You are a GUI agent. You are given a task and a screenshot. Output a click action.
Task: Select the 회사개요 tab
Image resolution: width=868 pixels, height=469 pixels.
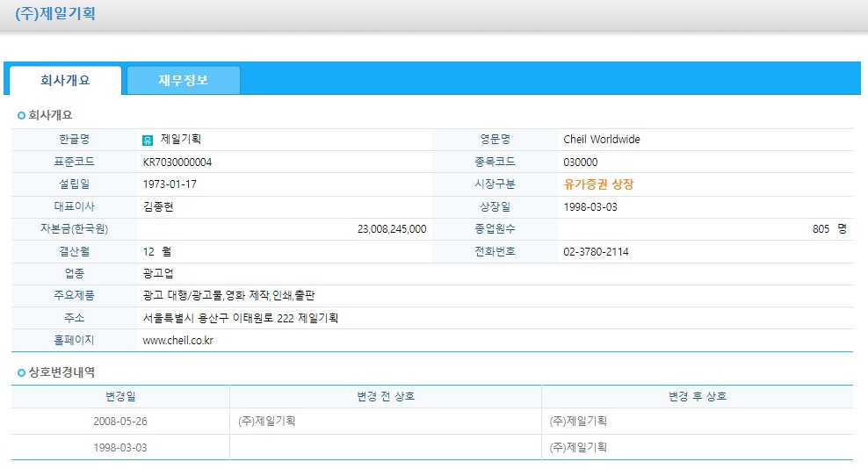click(x=65, y=80)
